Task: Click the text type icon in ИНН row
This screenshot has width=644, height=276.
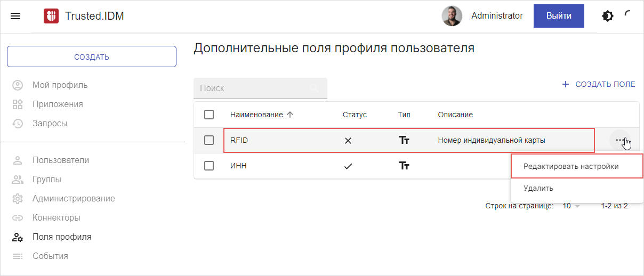Action: (404, 166)
